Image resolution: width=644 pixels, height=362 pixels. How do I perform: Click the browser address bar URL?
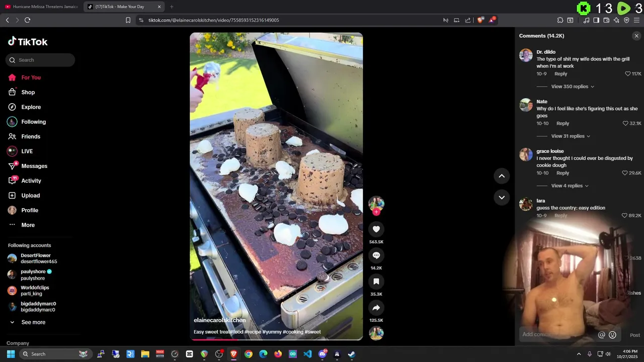213,20
